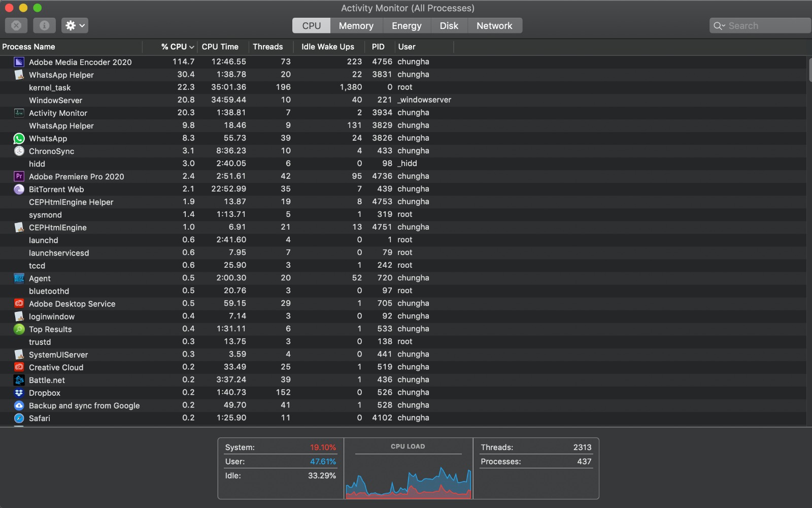Switch to the Energy tab
Screen dimensions: 812x508
point(407,26)
